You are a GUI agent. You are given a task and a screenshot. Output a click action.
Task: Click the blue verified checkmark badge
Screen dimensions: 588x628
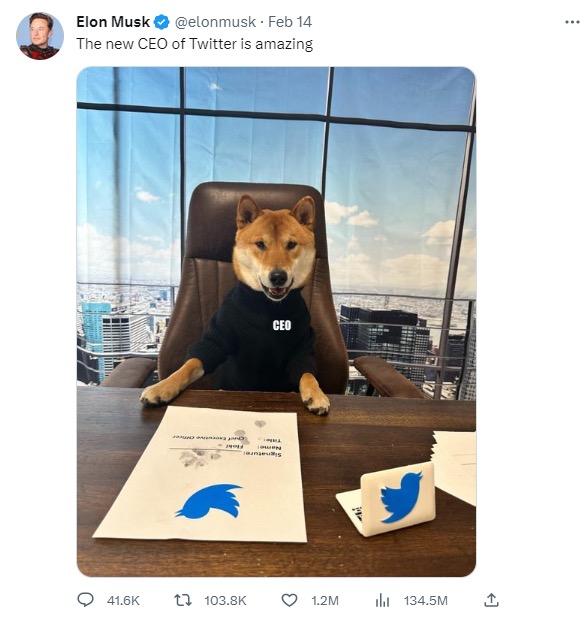coord(162,22)
